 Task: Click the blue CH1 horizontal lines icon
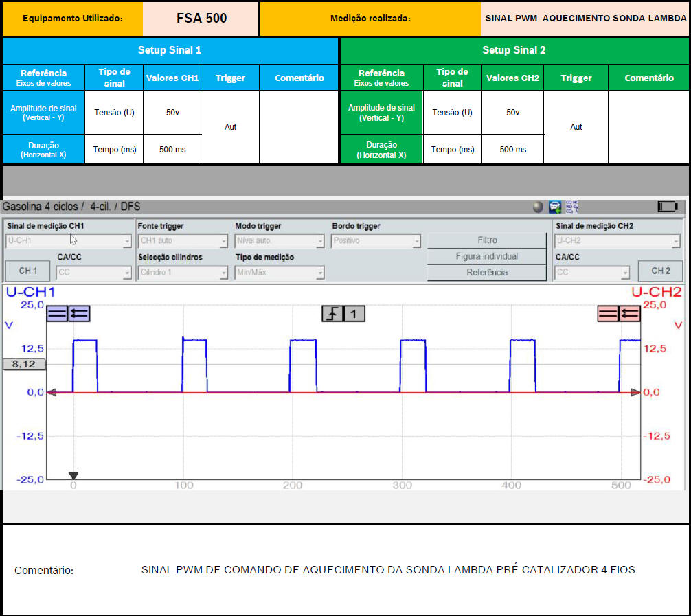pos(58,314)
